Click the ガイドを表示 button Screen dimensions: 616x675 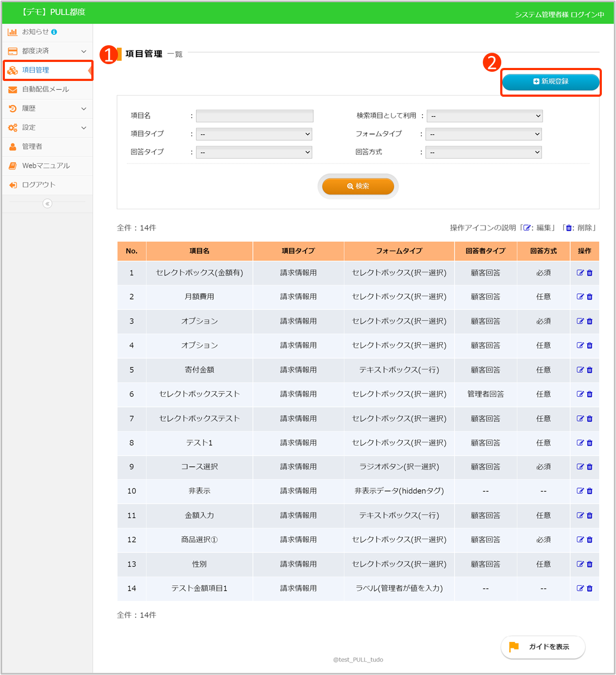[x=543, y=647]
